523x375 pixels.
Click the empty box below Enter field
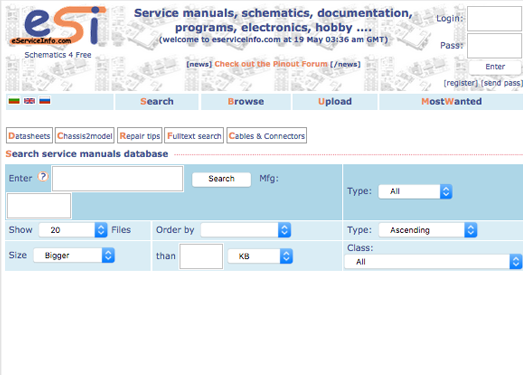[x=39, y=206]
